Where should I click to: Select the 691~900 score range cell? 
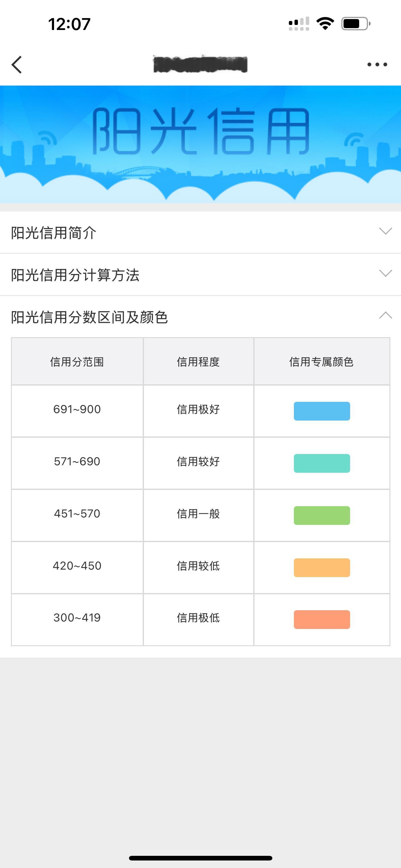[77, 409]
